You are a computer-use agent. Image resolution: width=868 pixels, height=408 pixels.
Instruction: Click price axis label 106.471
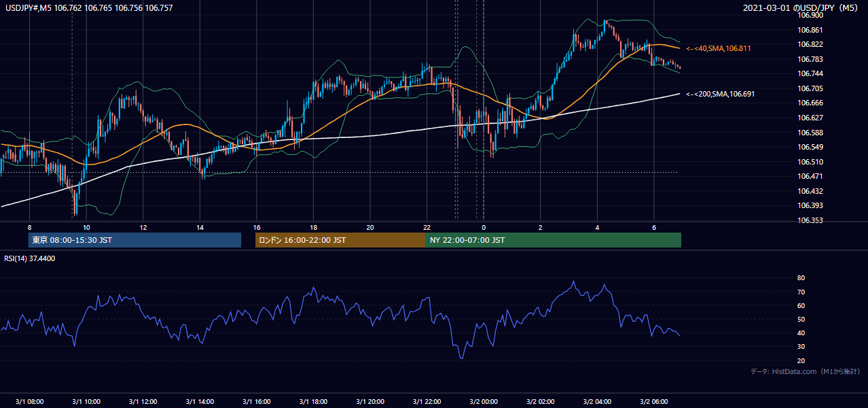pyautogui.click(x=811, y=176)
